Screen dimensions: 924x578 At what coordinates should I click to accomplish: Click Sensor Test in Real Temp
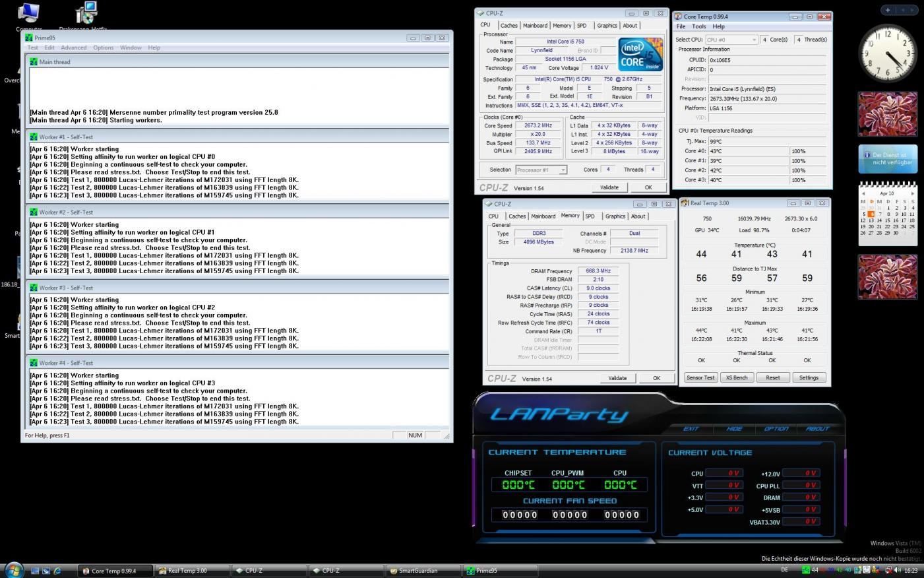click(700, 377)
